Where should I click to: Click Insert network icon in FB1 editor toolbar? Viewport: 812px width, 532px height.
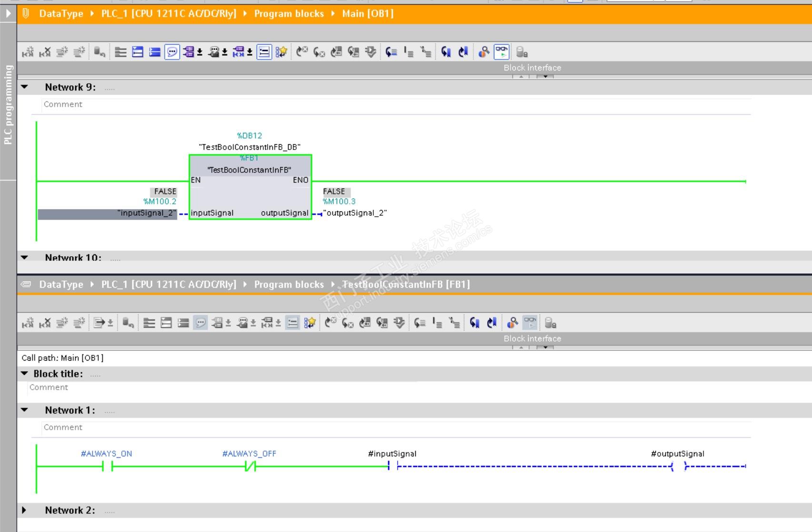point(28,323)
